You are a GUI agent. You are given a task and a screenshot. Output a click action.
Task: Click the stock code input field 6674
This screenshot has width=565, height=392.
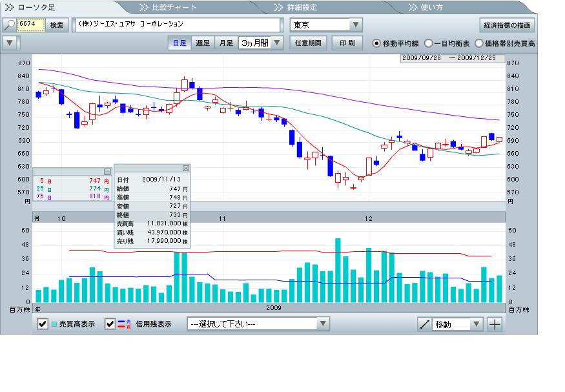30,25
